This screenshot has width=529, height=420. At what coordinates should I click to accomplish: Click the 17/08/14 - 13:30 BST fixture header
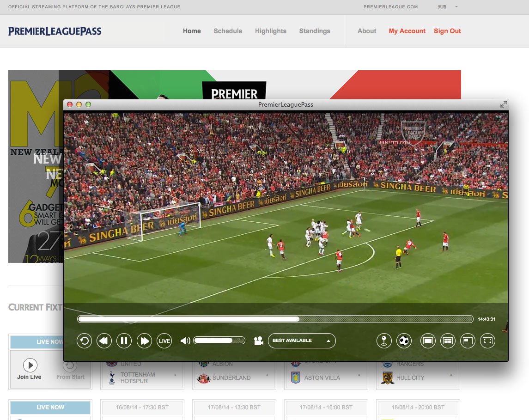[x=234, y=408]
